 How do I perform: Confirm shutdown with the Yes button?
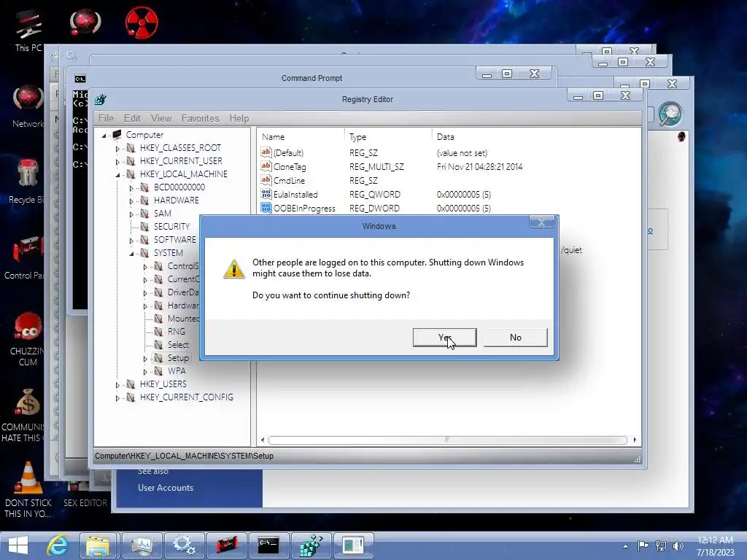point(444,337)
